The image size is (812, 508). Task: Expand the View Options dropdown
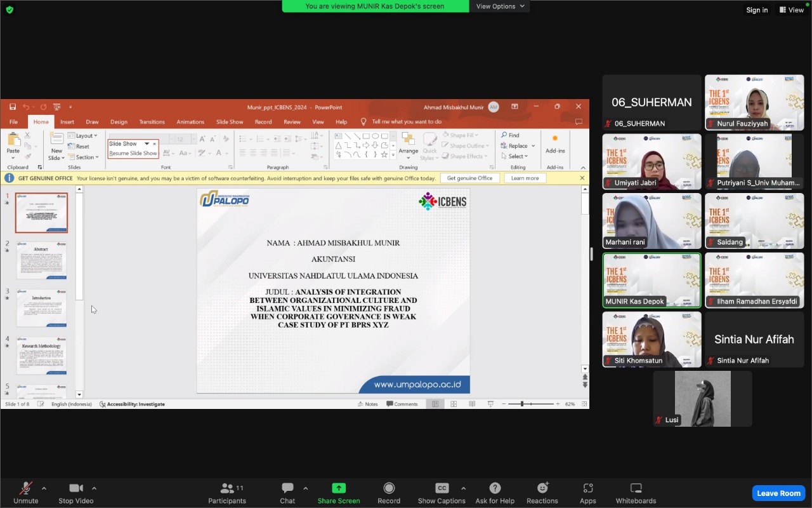coord(500,6)
